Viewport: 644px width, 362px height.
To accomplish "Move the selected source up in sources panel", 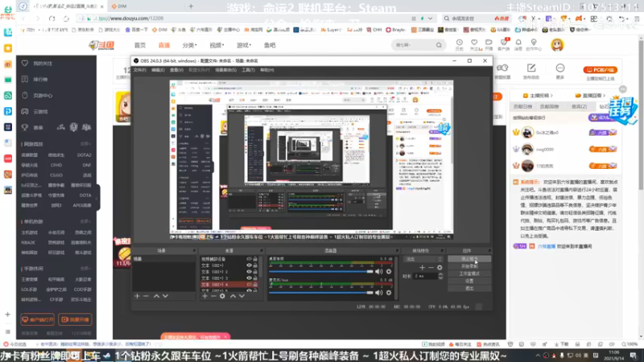I will coord(233,296).
